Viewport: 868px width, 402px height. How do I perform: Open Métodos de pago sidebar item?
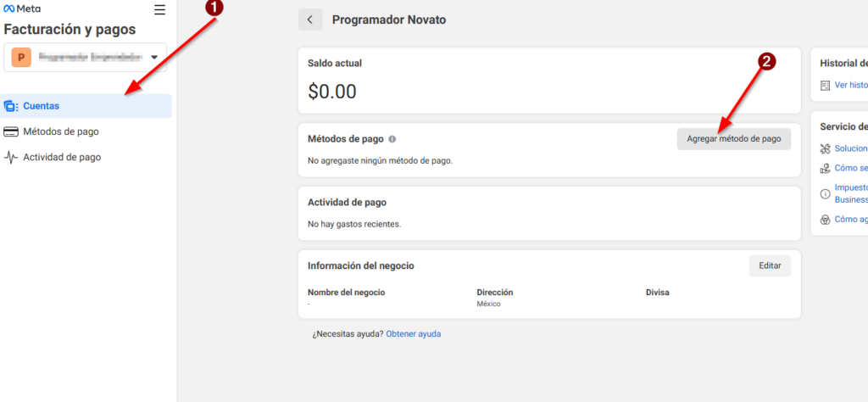point(60,131)
